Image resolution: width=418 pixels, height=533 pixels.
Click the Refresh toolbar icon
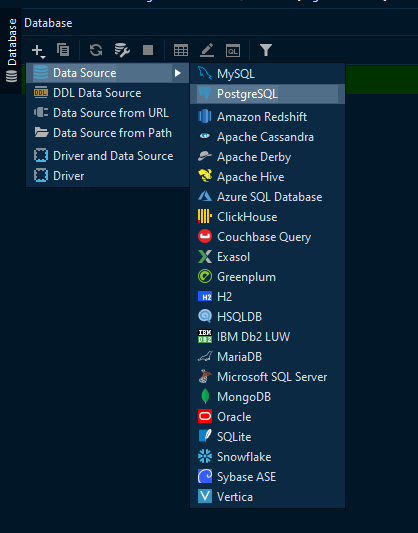coord(96,50)
